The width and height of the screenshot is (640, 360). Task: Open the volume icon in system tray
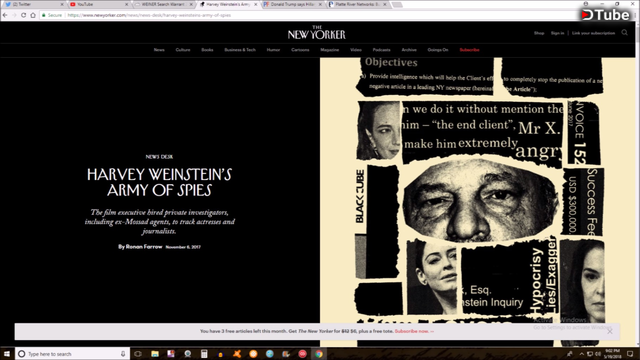pos(598,354)
